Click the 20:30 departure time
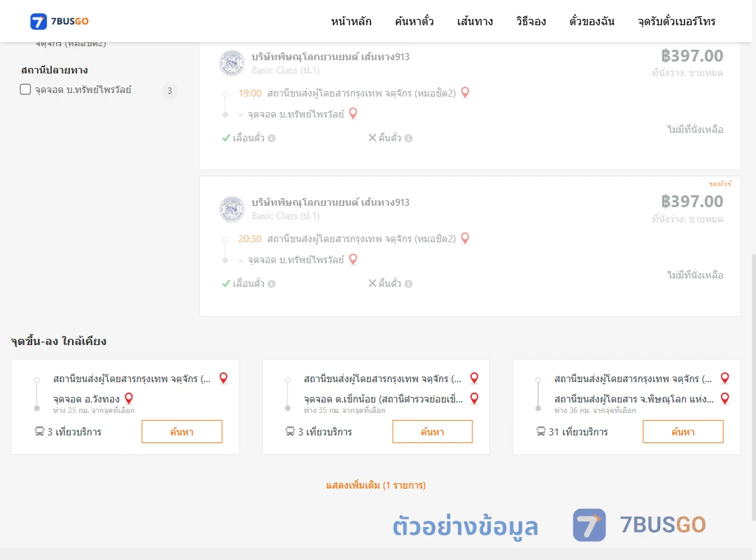Screen dimensions: 756x560 click(250, 239)
